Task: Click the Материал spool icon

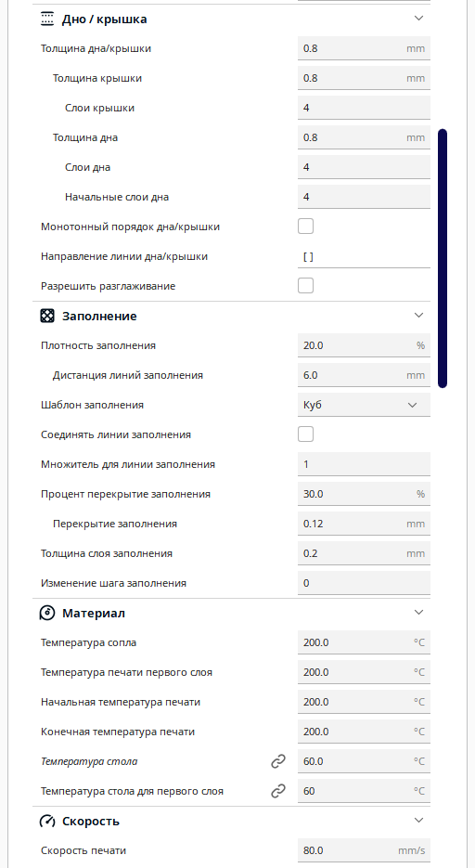Action: pyautogui.click(x=47, y=614)
